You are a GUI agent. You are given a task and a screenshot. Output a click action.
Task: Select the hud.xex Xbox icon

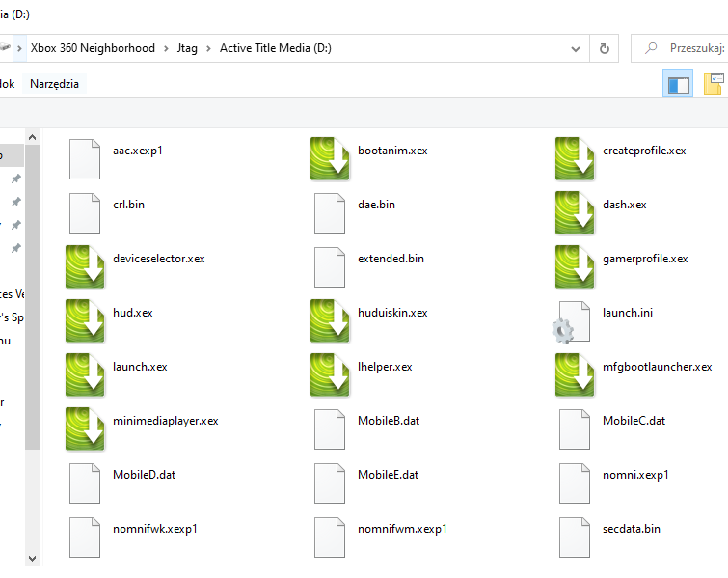[x=85, y=321]
